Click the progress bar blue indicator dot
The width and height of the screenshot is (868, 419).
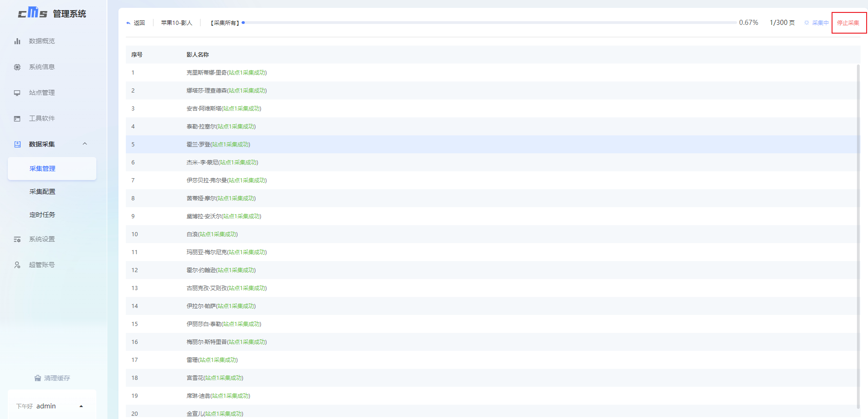(x=243, y=23)
